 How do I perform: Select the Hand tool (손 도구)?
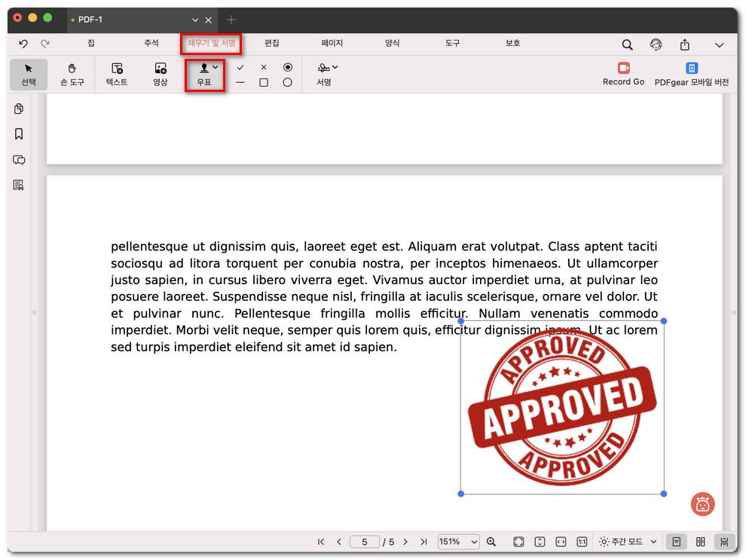click(x=72, y=74)
